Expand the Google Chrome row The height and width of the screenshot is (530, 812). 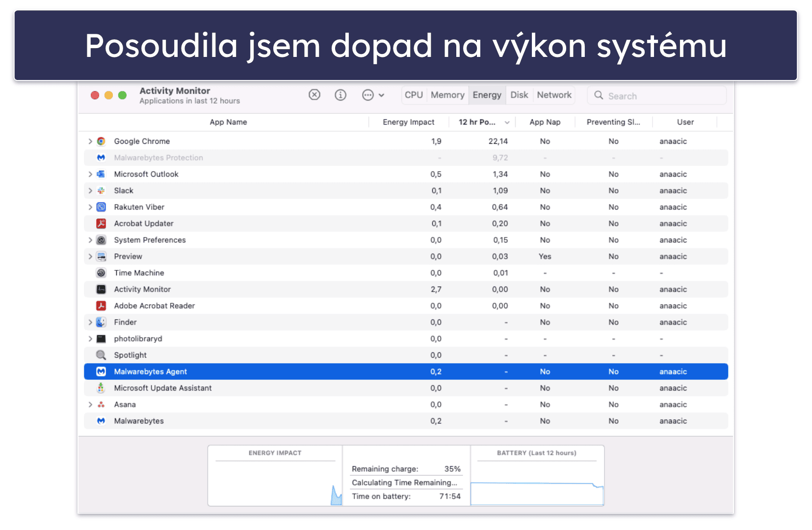coord(90,141)
